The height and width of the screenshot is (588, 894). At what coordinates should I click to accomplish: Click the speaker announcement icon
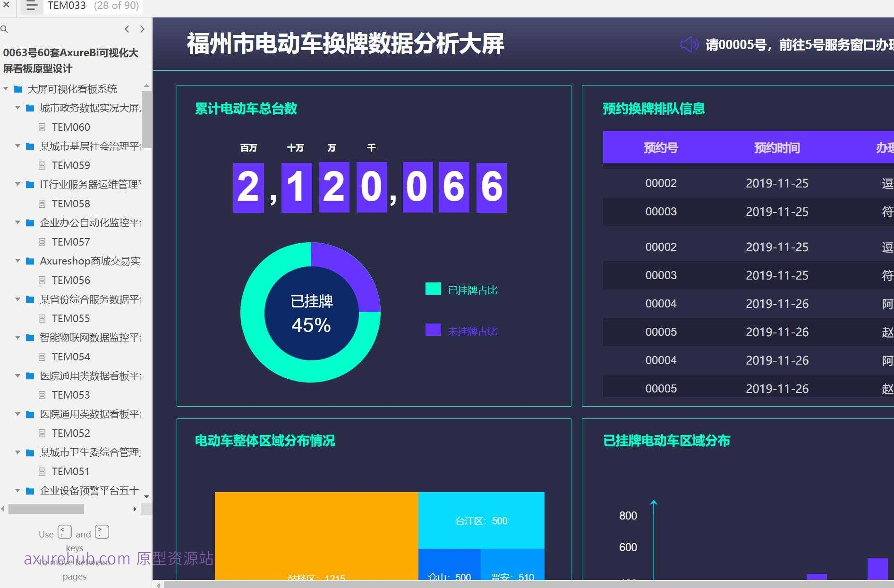(x=689, y=44)
